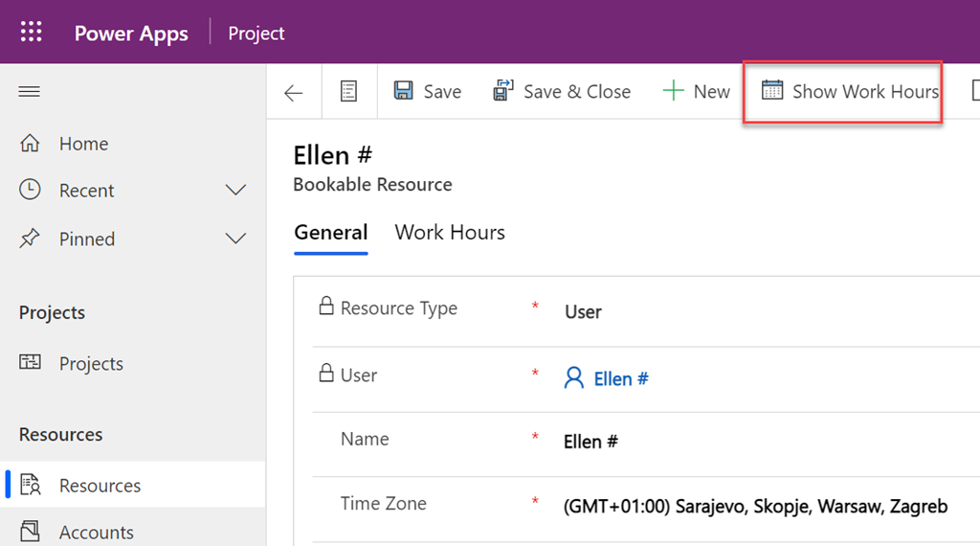The image size is (980, 546).
Task: Go to Home in sidebar
Action: pos(83,144)
